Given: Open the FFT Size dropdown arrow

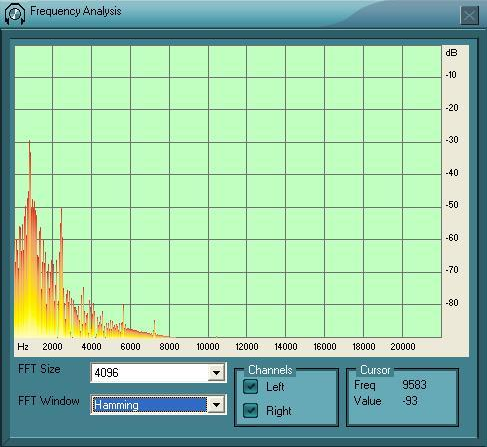Looking at the screenshot, I should pos(216,372).
